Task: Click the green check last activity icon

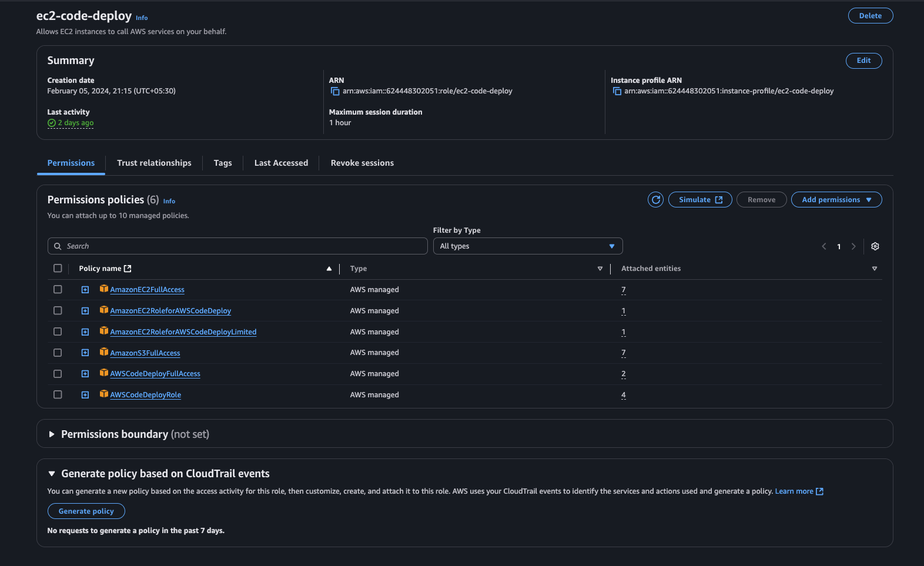Action: (x=52, y=123)
